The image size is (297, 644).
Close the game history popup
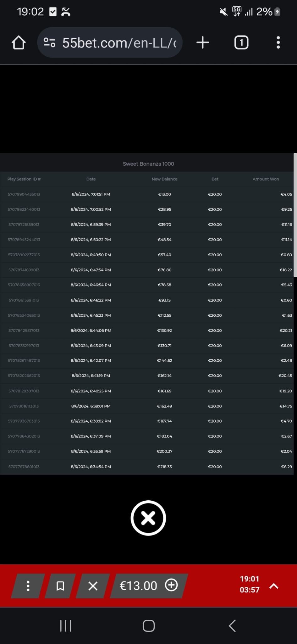148,518
